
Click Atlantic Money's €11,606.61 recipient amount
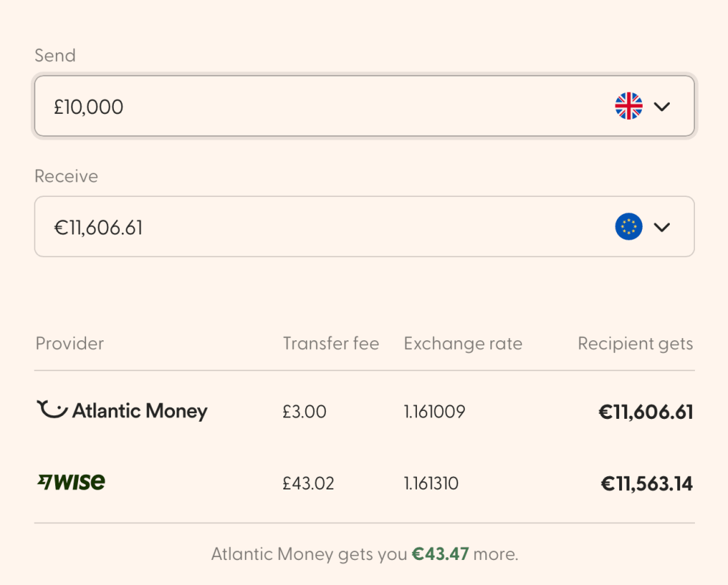[x=646, y=411]
